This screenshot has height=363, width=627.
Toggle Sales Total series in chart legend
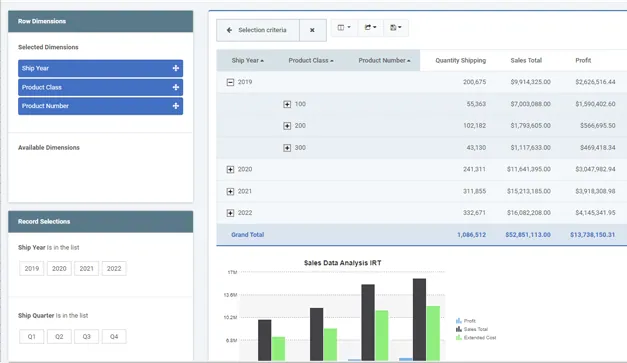[472, 329]
